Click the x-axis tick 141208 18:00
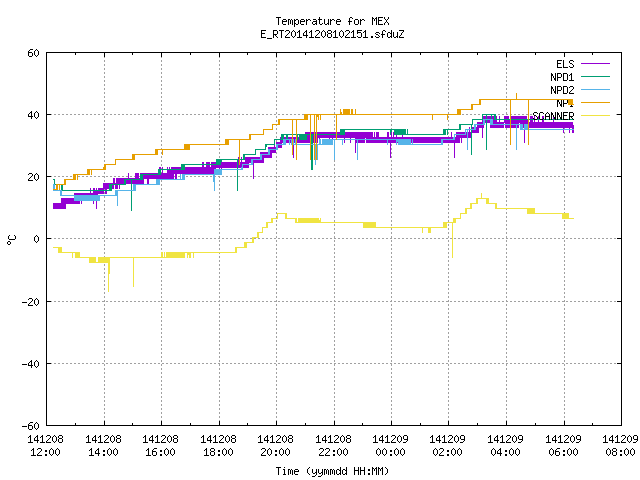 coord(218,446)
